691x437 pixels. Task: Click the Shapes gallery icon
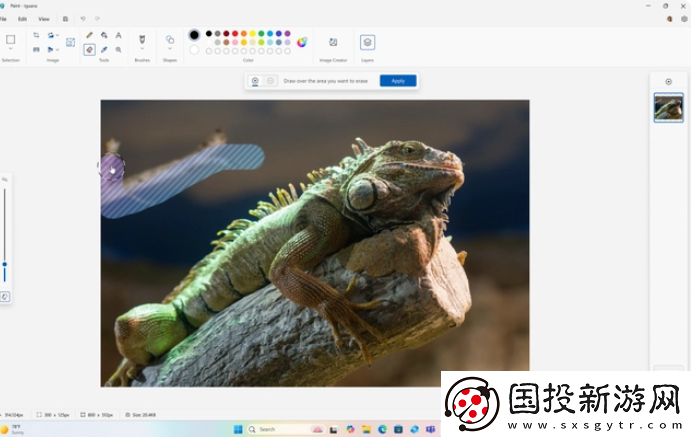click(170, 39)
